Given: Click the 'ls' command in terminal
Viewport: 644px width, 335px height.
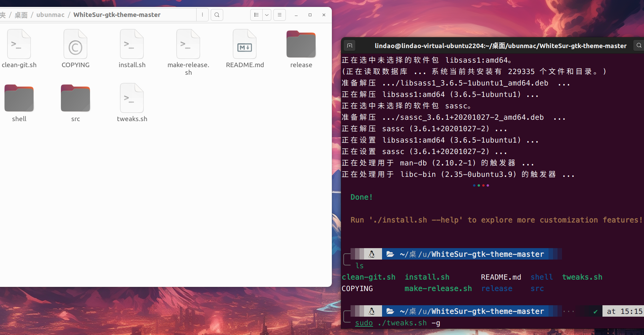Looking at the screenshot, I should 360,266.
